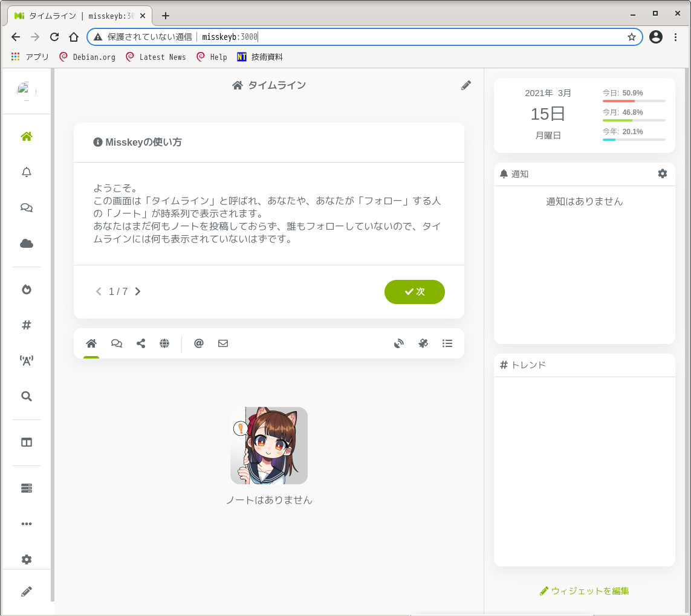691x616 pixels.
Task: Reload the page
Action: pos(54,37)
